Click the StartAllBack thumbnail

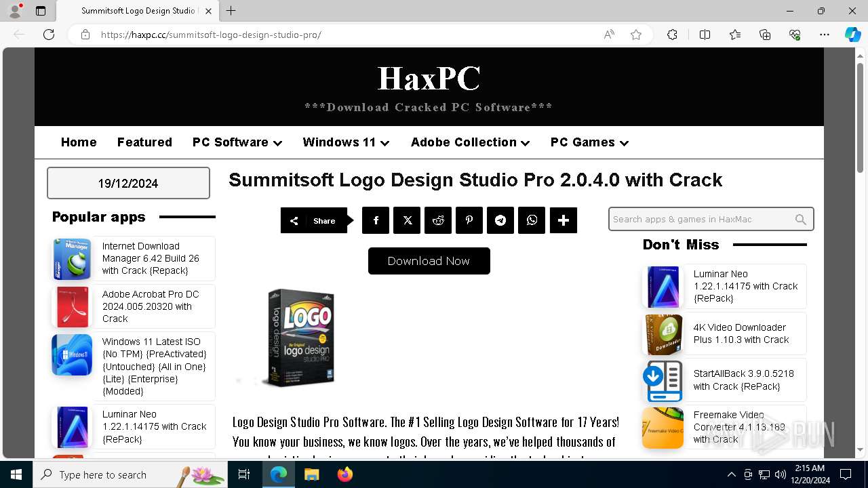[x=663, y=381]
